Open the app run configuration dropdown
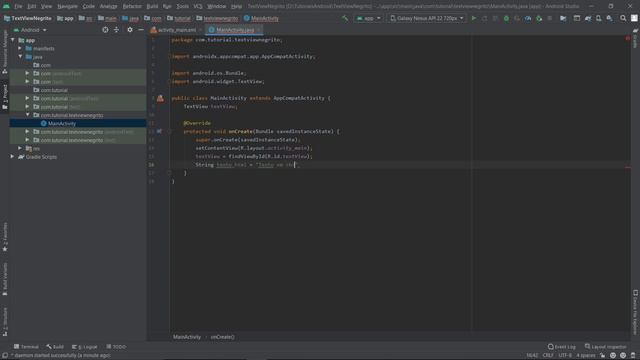Image resolution: width=640 pixels, height=360 pixels. 368,18
